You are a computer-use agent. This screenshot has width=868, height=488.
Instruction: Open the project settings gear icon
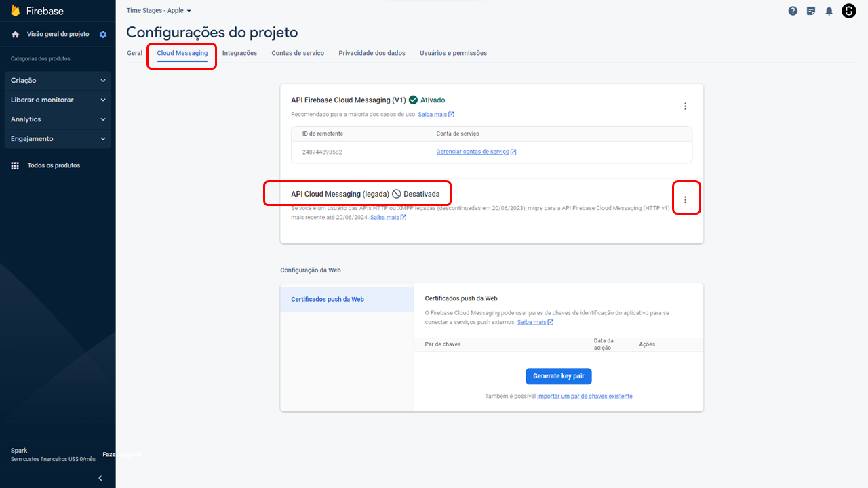coord(103,34)
